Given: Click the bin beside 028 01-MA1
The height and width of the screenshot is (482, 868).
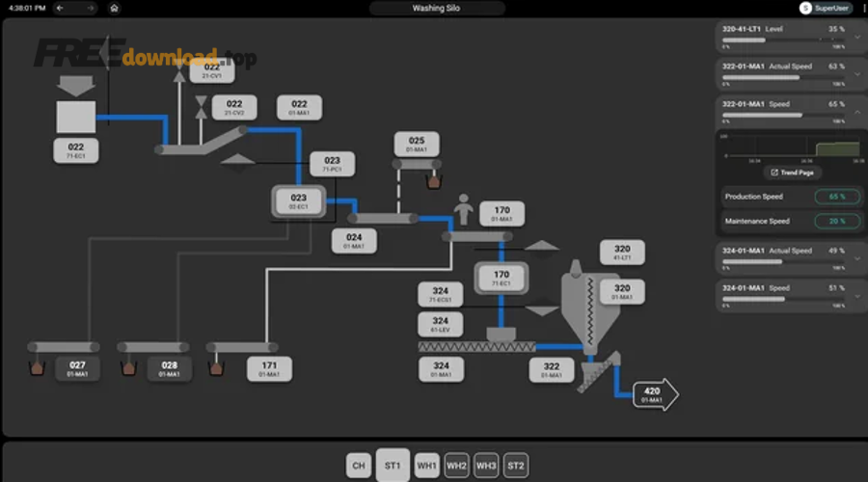Looking at the screenshot, I should (128, 367).
